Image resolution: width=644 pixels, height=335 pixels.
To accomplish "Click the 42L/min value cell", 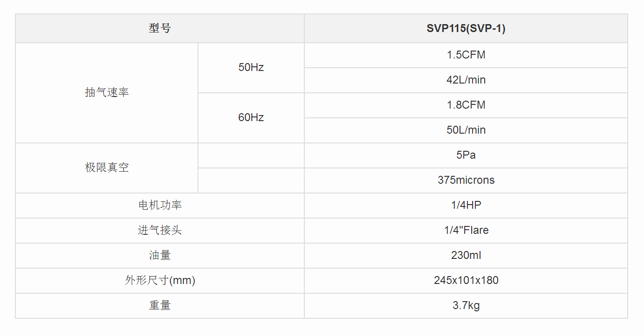I will click(x=466, y=80).
